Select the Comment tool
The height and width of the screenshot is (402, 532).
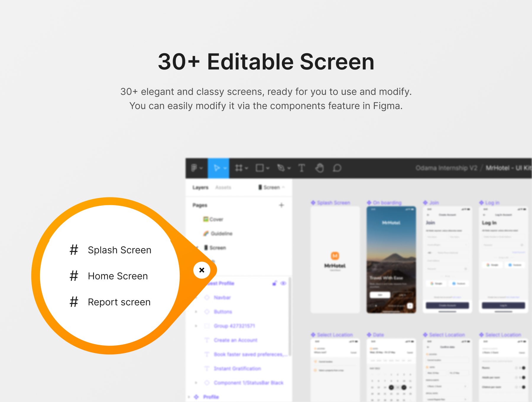pos(337,168)
